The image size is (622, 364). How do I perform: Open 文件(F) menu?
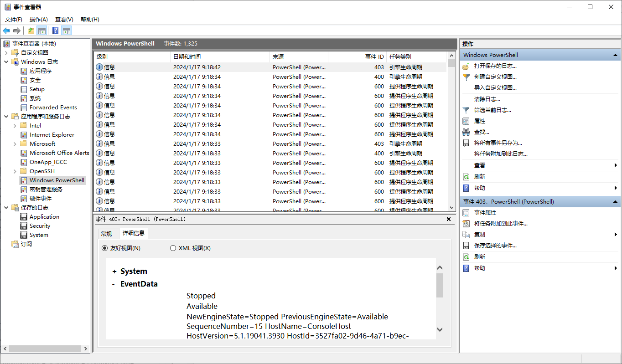click(x=14, y=19)
